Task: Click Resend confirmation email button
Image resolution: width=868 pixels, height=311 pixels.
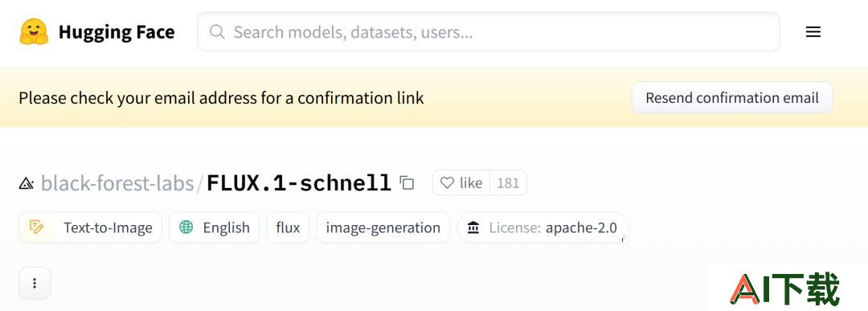Action: pos(732,98)
